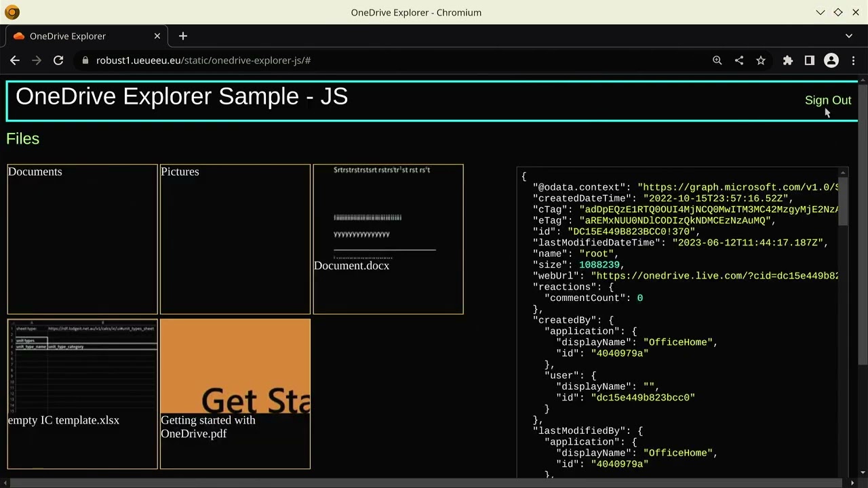
Task: Minimize window with title bar chevron
Action: click(x=821, y=12)
